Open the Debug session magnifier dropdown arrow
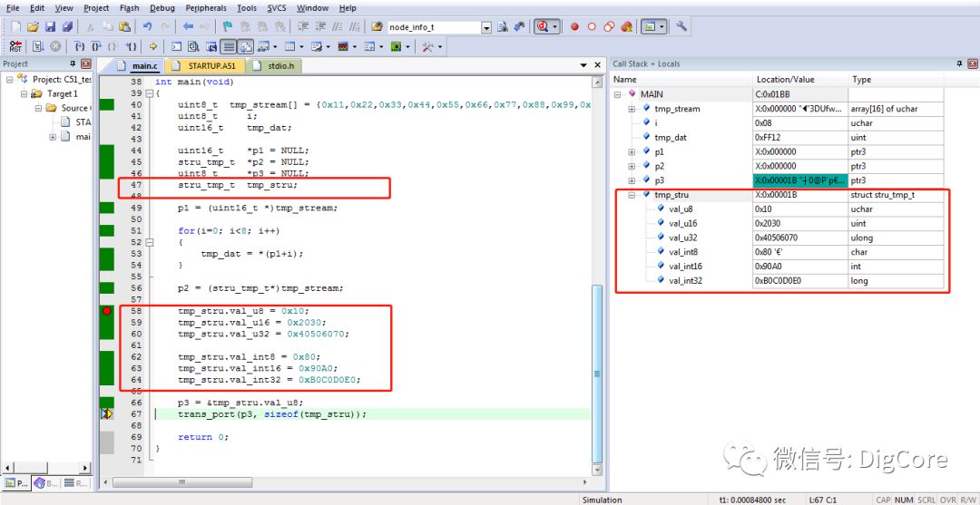This screenshot has height=505, width=980. [x=555, y=27]
